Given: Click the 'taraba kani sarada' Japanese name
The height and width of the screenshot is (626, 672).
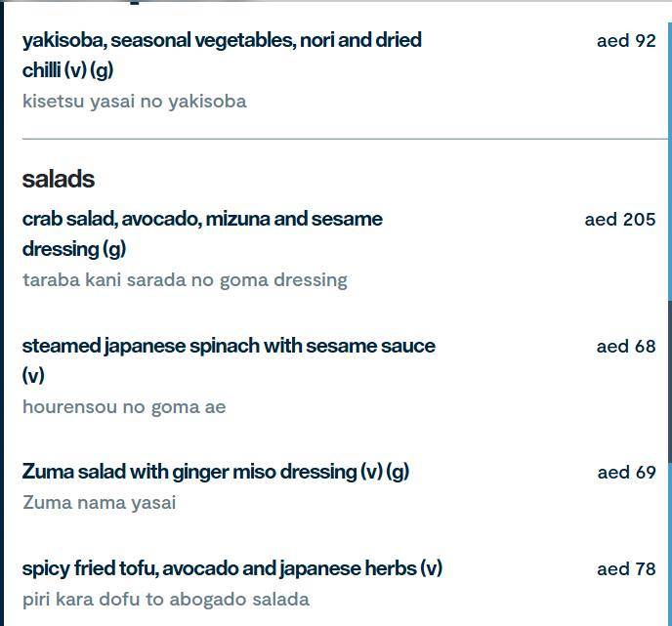Looking at the screenshot, I should click(x=185, y=280).
